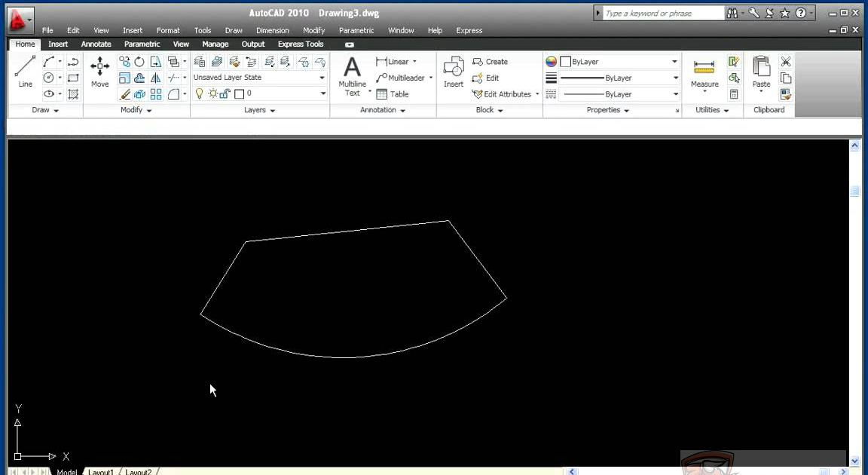The image size is (868, 475).
Task: Click the Create block button
Action: pyautogui.click(x=490, y=62)
